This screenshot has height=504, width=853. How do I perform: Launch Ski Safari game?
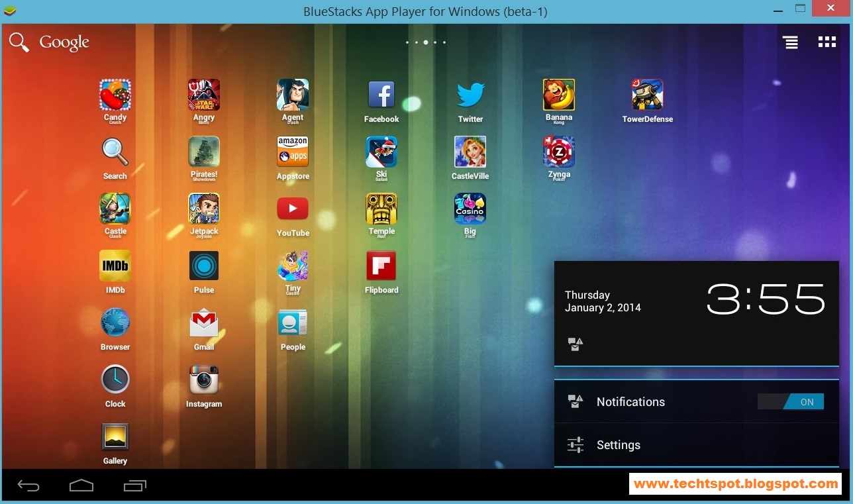click(x=381, y=152)
